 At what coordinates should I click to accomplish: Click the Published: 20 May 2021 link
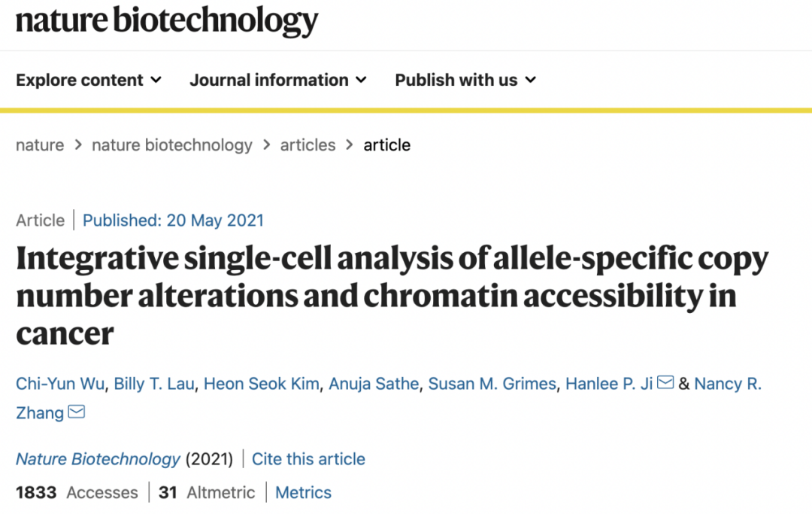tap(173, 221)
